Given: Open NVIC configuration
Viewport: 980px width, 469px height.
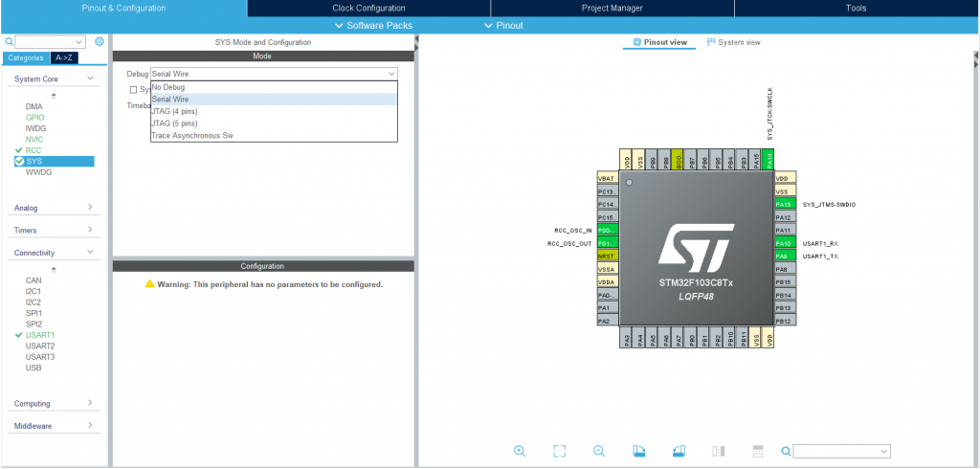Looking at the screenshot, I should coord(34,140).
